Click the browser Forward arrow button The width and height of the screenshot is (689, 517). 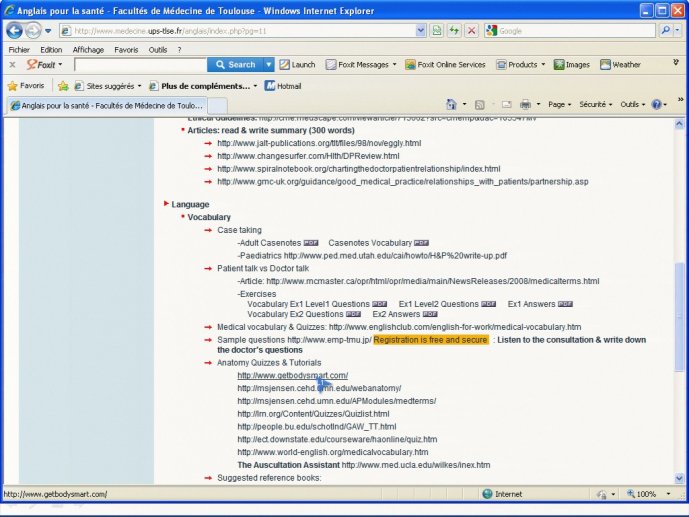click(33, 31)
